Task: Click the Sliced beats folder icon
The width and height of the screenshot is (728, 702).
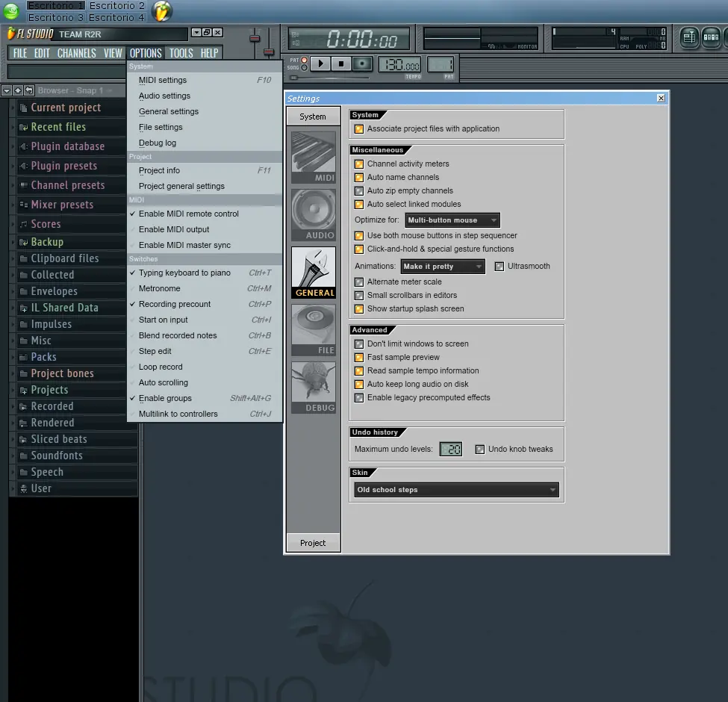Action: (x=23, y=439)
